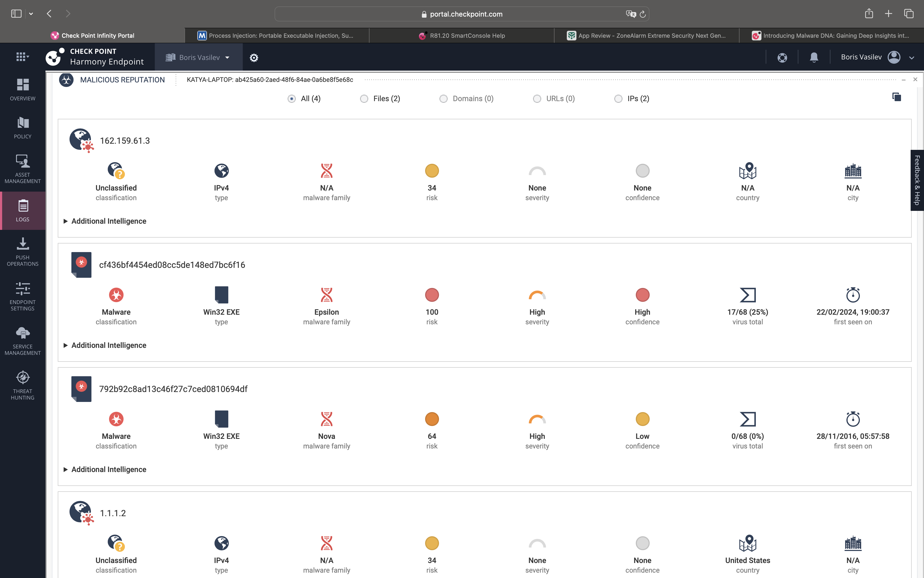
Task: Open the Policy section
Action: click(22, 128)
